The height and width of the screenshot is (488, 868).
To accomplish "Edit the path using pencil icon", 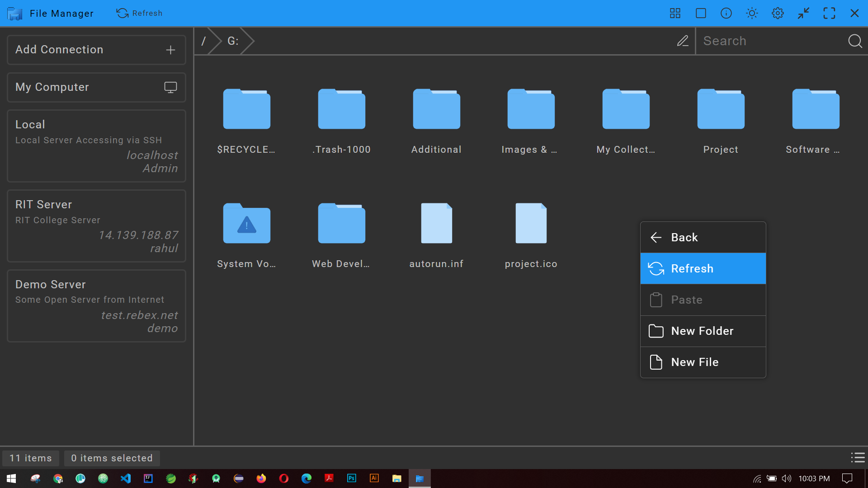I will point(683,41).
